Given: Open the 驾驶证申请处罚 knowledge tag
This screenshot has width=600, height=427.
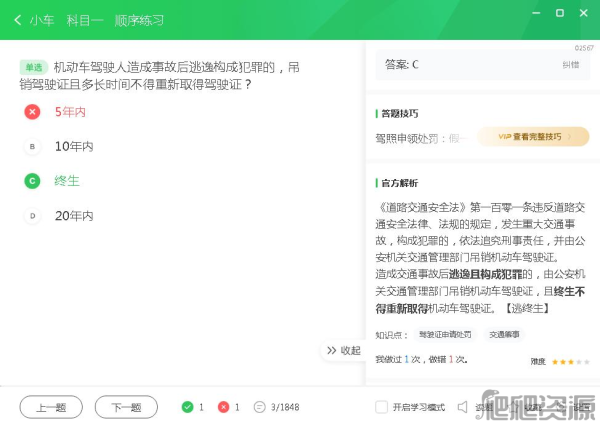Looking at the screenshot, I should [x=445, y=334].
